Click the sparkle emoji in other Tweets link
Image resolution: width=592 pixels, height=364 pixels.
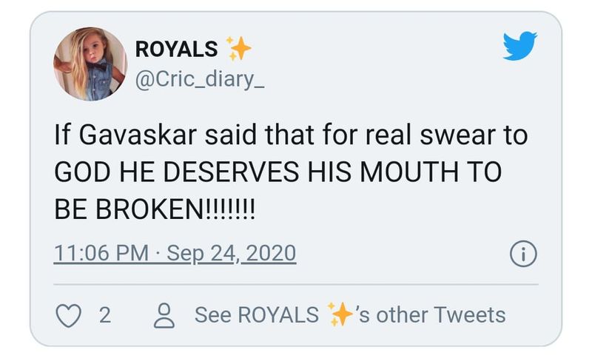(x=340, y=314)
